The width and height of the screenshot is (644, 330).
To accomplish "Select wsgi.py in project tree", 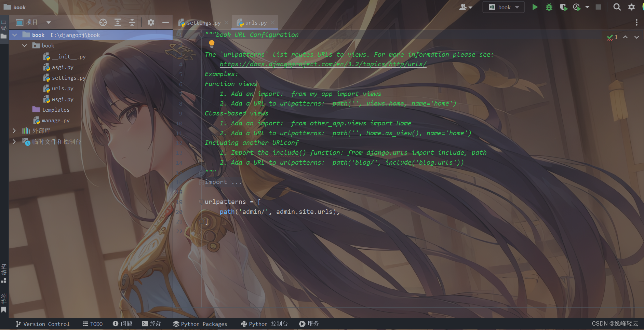I will point(58,99).
